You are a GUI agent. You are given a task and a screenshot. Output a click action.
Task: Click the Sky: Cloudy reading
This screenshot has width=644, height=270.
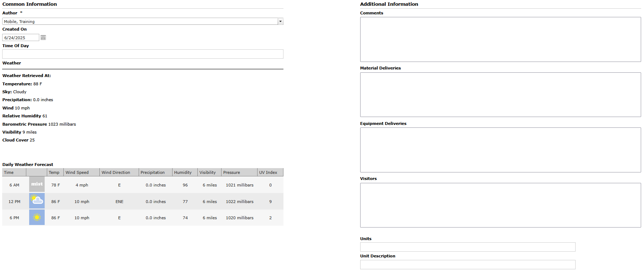pos(14,92)
